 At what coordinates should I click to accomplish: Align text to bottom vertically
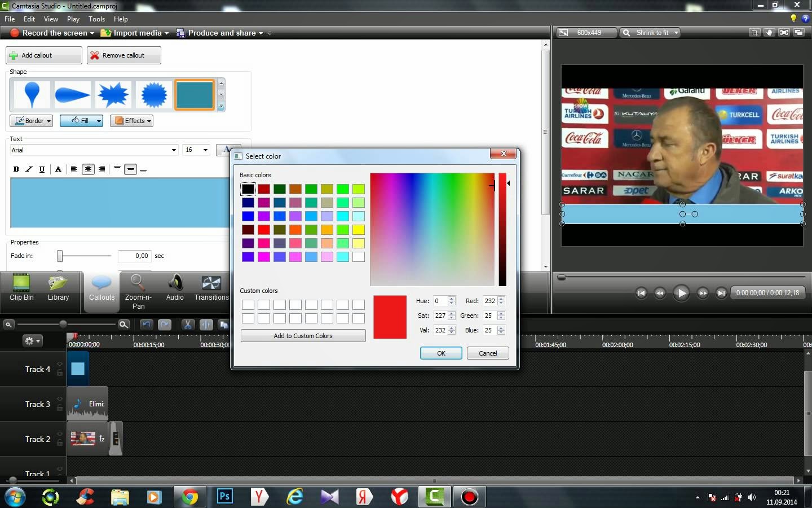coord(143,169)
